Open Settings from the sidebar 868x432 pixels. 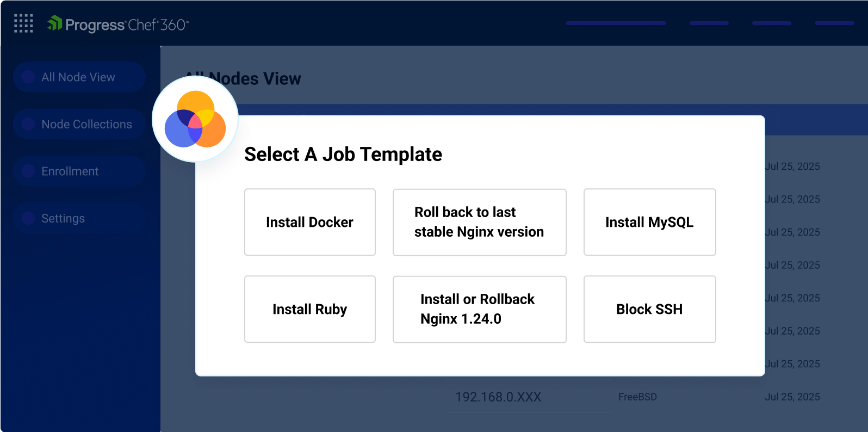pos(63,218)
